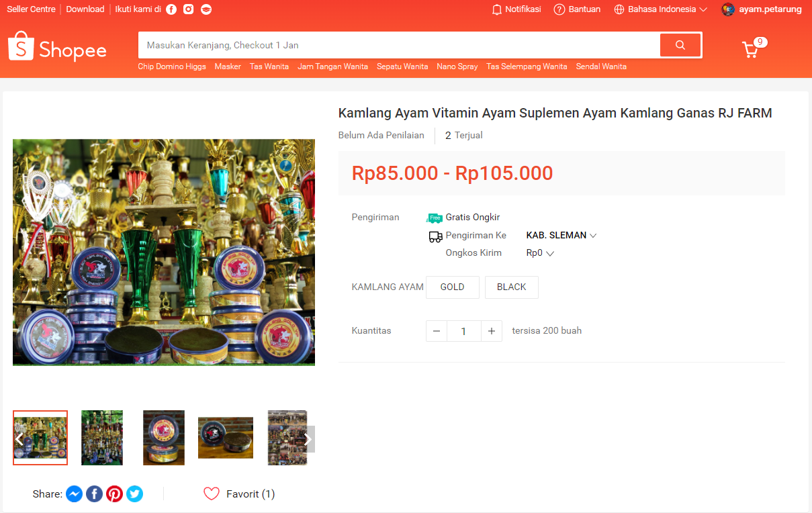Open the Bahasa Indonesia language dropdown
Screen dimensions: 812x513
(661, 9)
